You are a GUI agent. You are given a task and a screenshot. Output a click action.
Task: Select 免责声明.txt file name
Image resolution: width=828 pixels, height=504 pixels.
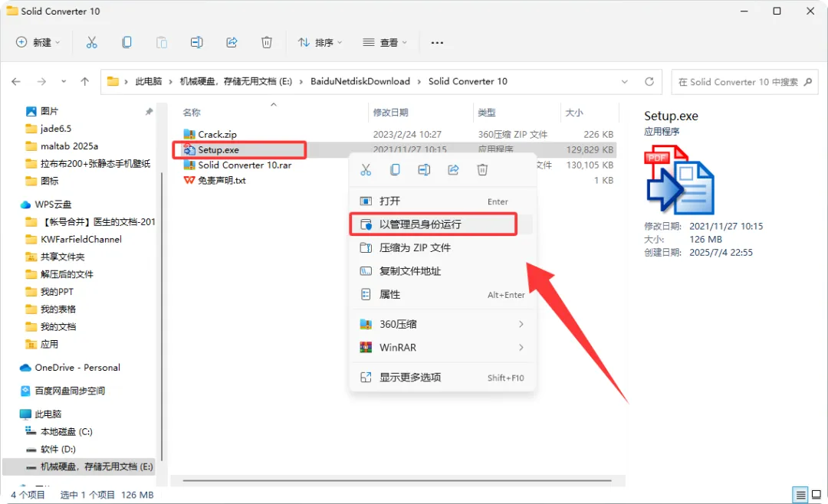click(x=222, y=181)
